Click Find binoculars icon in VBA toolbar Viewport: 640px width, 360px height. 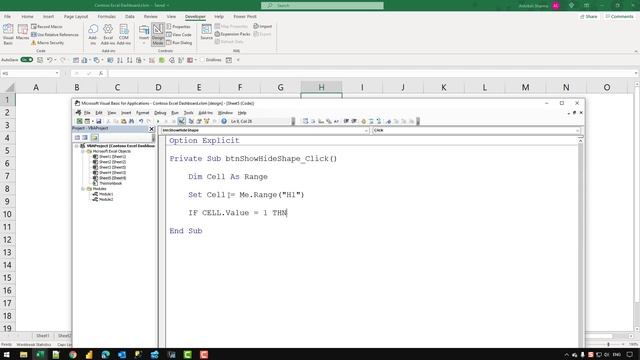pos(131,121)
